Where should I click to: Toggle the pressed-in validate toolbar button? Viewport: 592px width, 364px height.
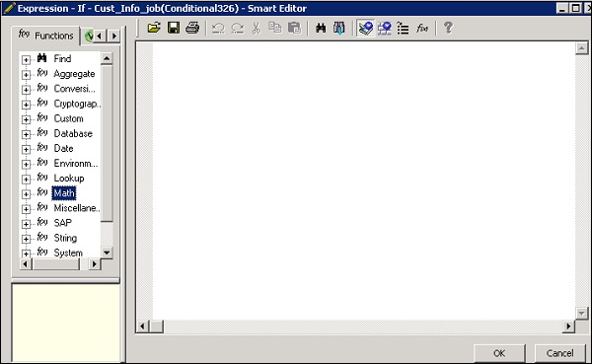(x=365, y=28)
